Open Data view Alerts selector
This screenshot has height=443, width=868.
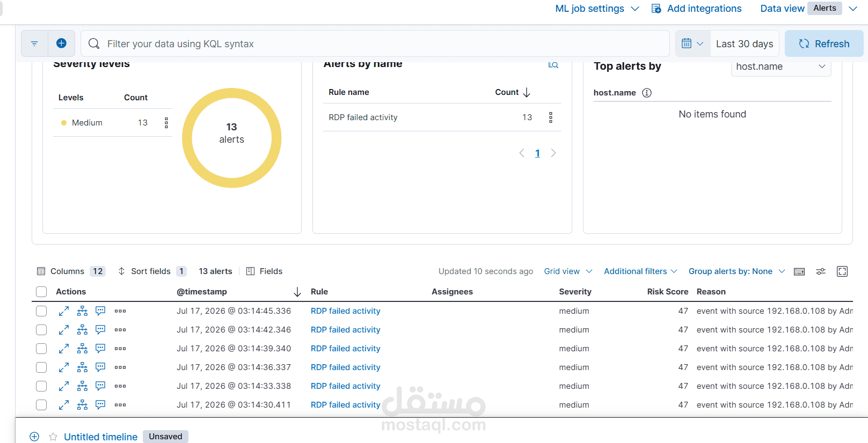point(808,9)
